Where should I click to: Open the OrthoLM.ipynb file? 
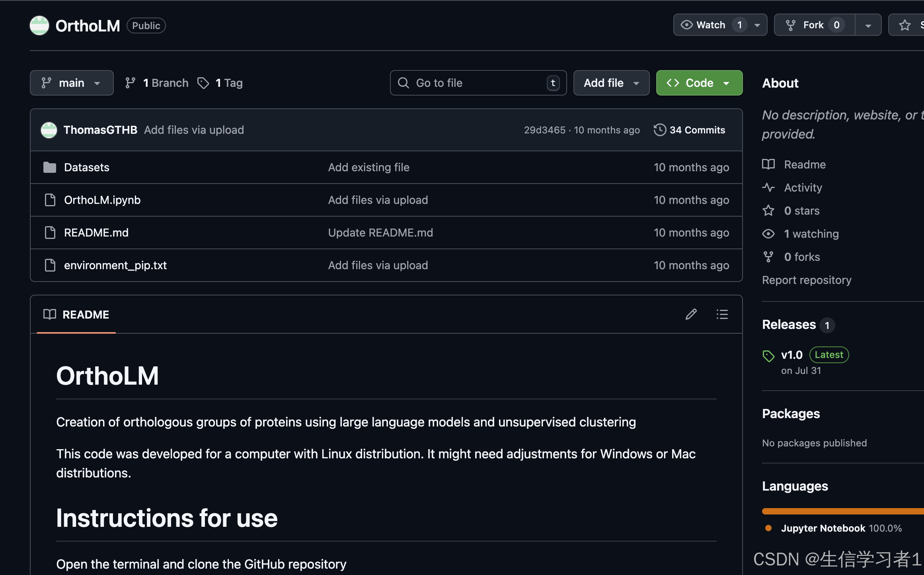point(102,200)
